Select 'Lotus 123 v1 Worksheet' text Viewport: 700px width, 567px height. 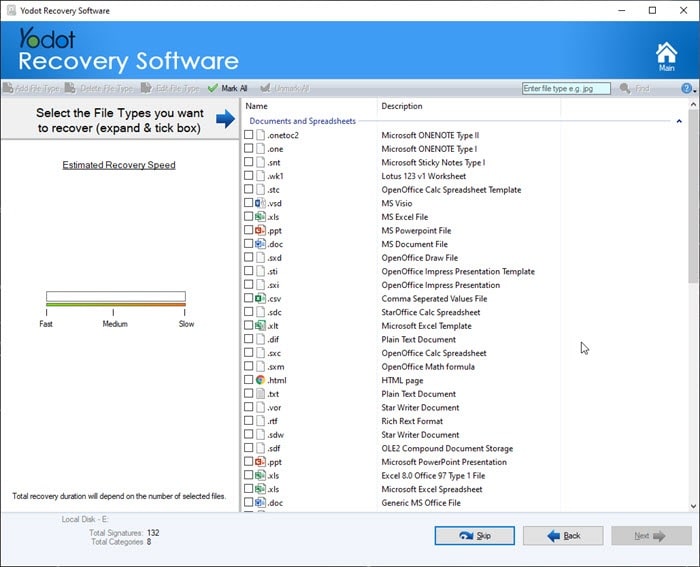click(423, 176)
